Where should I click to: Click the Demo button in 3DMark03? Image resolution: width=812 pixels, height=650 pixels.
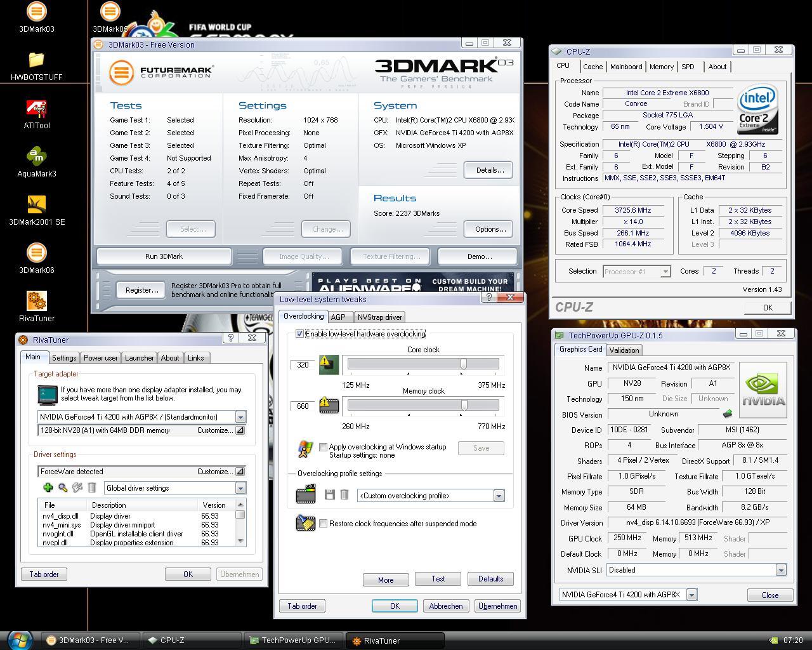tap(479, 256)
